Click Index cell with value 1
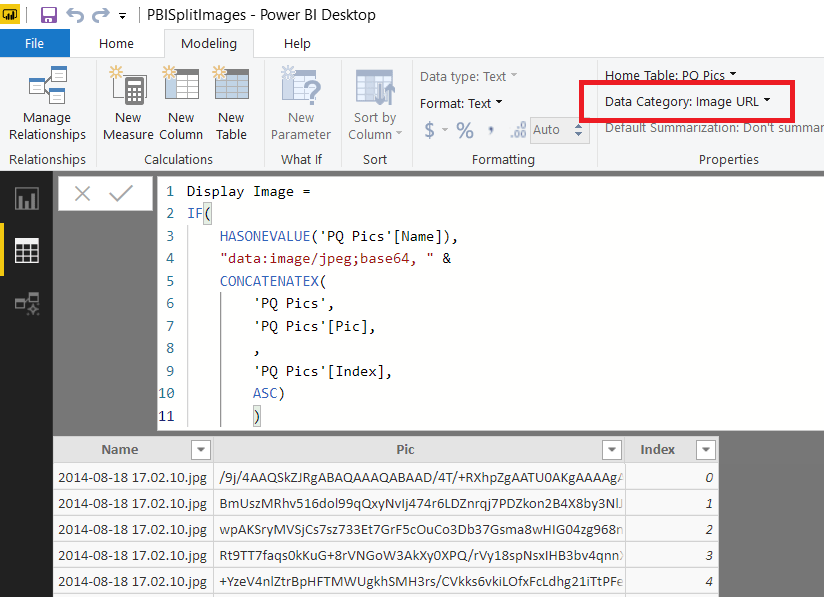 tap(672, 503)
